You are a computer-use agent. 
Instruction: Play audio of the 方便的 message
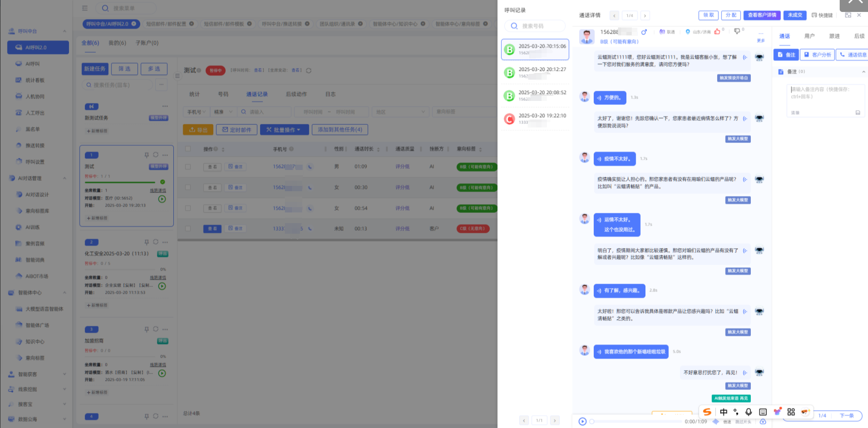pos(599,98)
